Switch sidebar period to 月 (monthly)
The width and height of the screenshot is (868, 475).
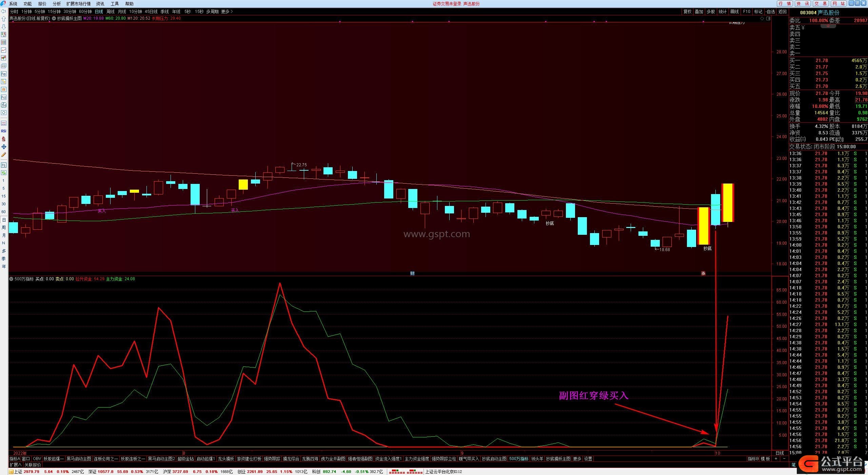pyautogui.click(x=4, y=235)
